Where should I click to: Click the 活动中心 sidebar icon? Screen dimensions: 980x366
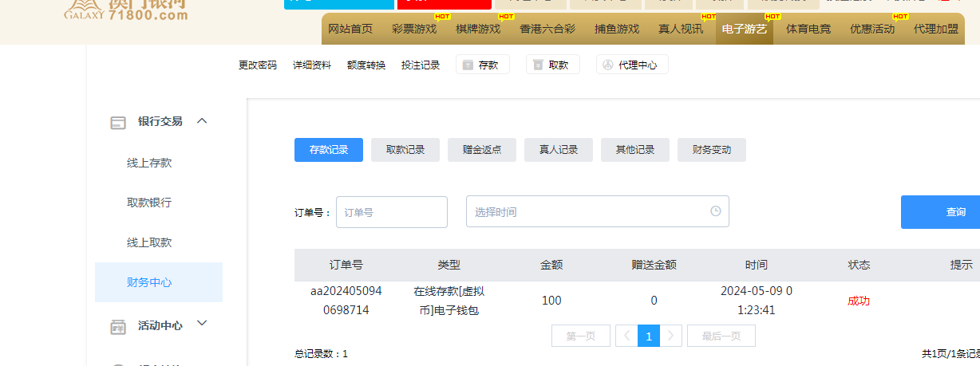point(118,326)
